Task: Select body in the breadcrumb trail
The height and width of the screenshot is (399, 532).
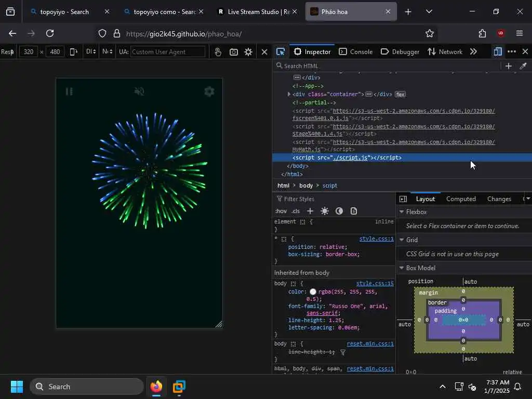Action: [305, 185]
